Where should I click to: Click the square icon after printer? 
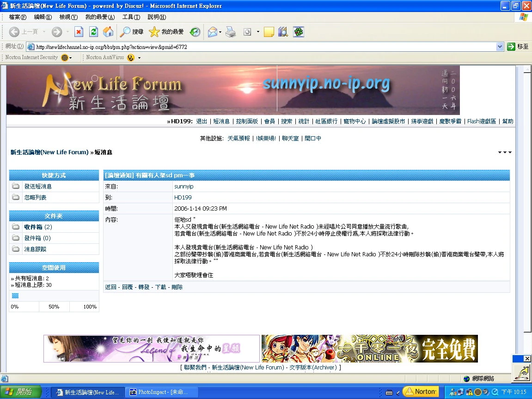coord(247,32)
